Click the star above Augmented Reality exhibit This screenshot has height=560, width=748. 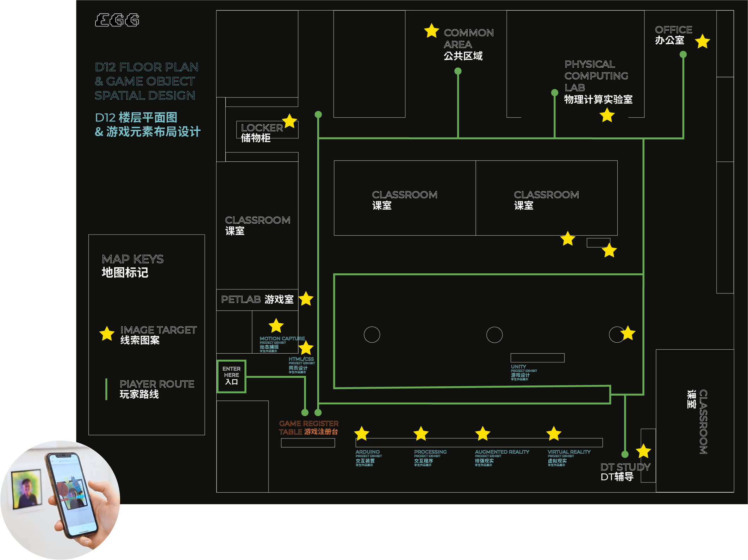click(482, 434)
